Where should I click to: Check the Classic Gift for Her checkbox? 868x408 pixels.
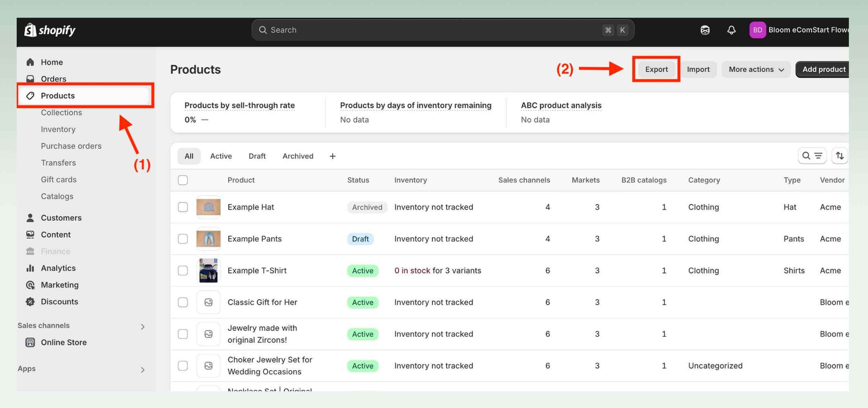pyautogui.click(x=183, y=302)
